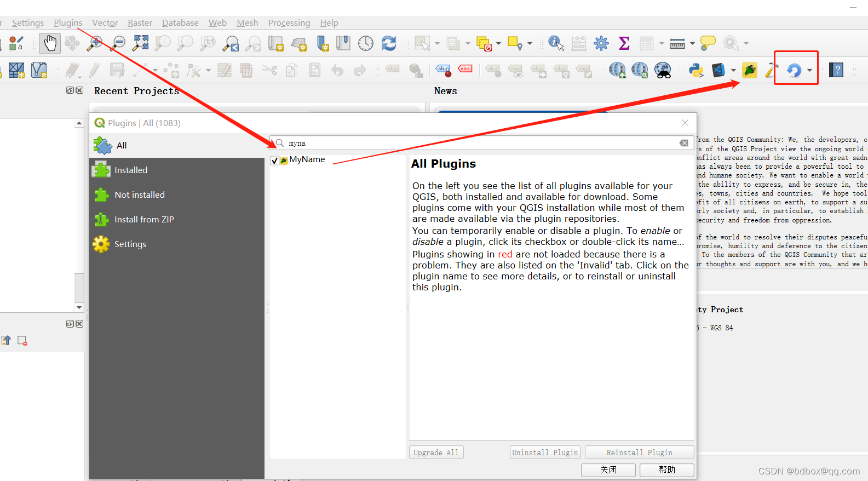Open the Web menu
This screenshot has height=481, width=868.
(x=217, y=23)
